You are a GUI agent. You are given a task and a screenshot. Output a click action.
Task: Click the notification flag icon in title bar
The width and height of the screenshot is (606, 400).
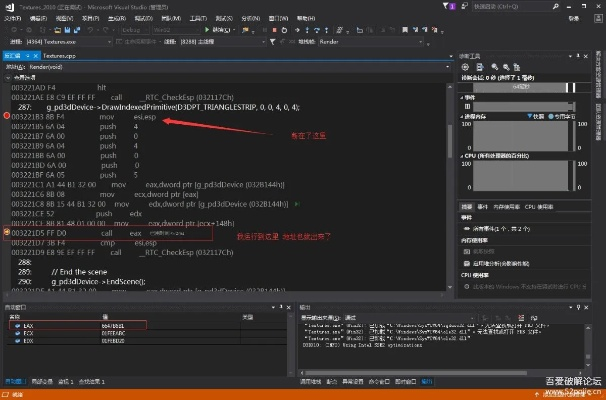[x=448, y=5]
